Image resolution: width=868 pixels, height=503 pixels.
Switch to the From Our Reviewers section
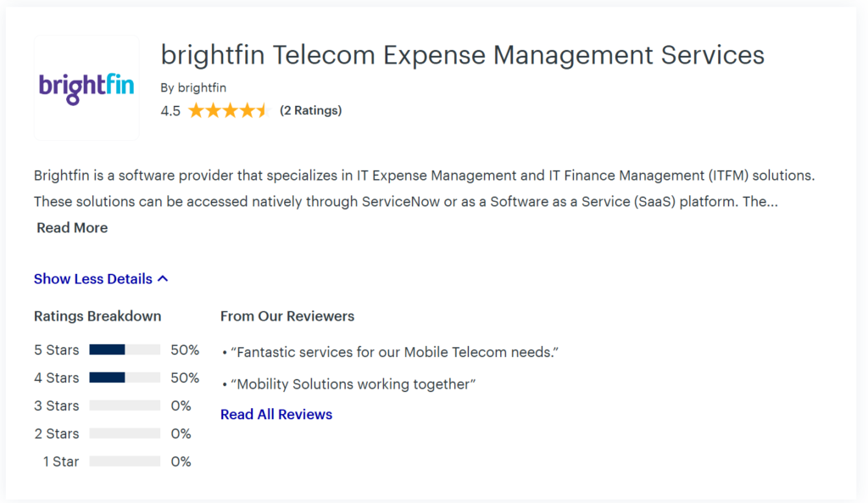click(x=287, y=316)
